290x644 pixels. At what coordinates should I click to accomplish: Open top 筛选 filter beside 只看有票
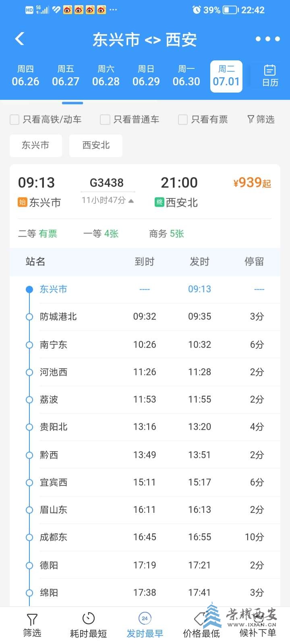click(261, 119)
